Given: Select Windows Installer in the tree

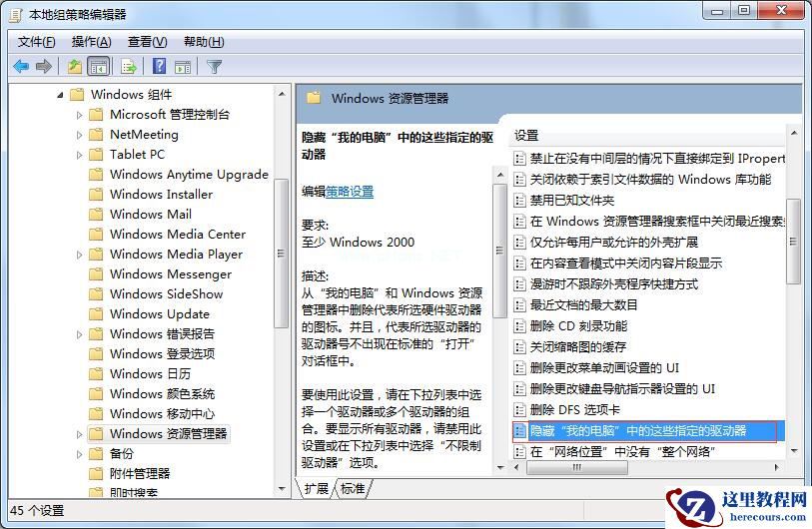Looking at the screenshot, I should coord(161,194).
